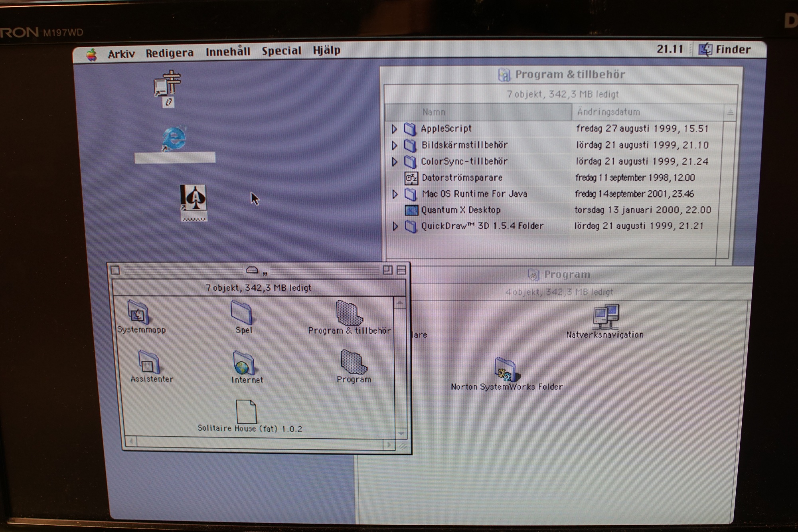This screenshot has width=798, height=532.
Task: Select the Spel folder icon
Action: (x=242, y=312)
